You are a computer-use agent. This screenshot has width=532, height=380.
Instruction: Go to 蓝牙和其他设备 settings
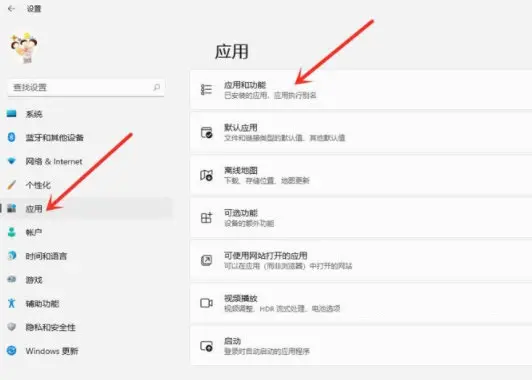click(x=87, y=137)
